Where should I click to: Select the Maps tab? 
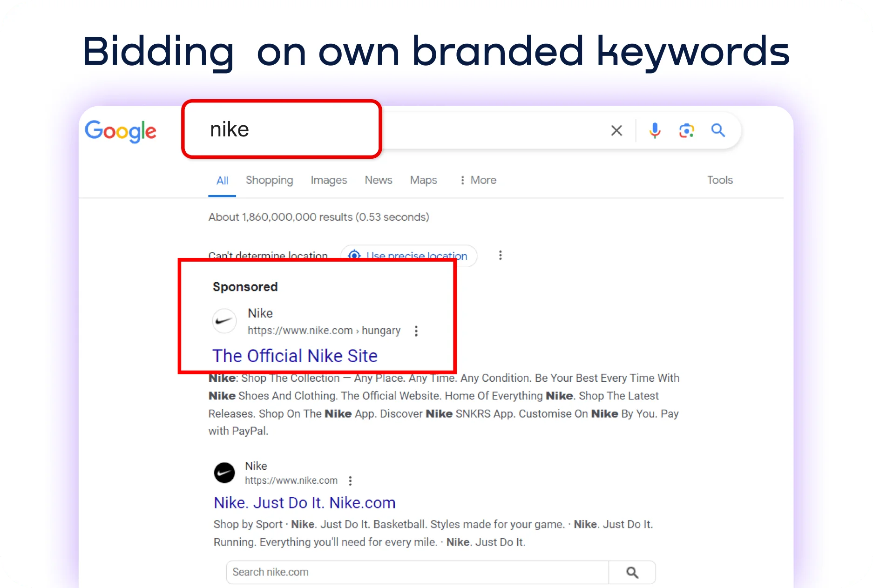[x=423, y=180]
